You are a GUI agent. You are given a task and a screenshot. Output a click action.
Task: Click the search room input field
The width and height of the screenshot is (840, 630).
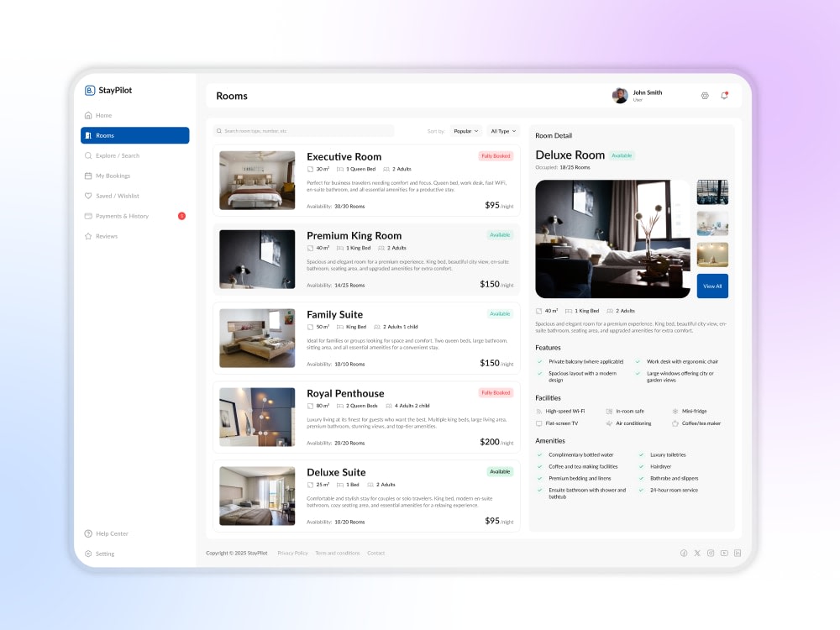[304, 131]
